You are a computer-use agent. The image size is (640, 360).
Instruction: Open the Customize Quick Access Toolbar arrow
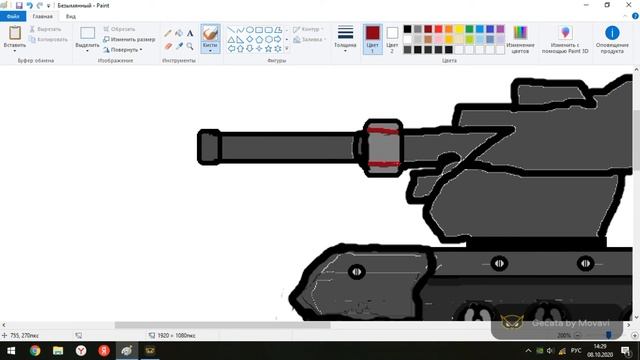[x=49, y=6]
